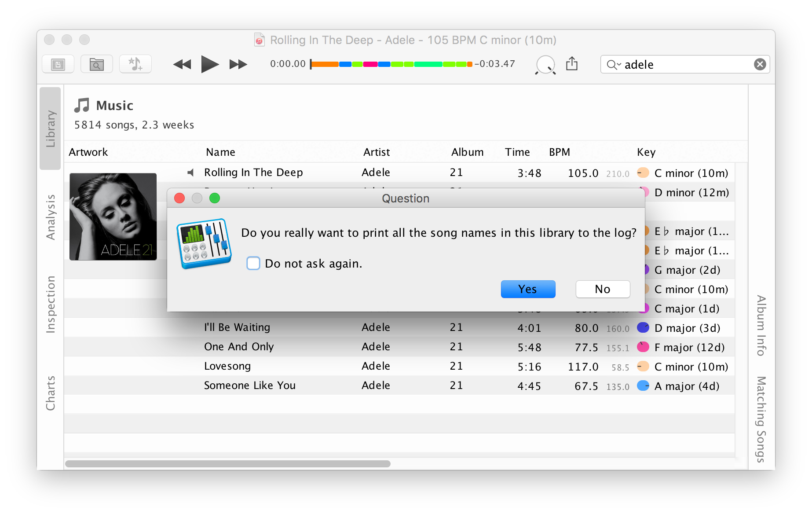The image size is (812, 514).
Task: Dismiss the question dialog with No
Action: click(x=602, y=289)
